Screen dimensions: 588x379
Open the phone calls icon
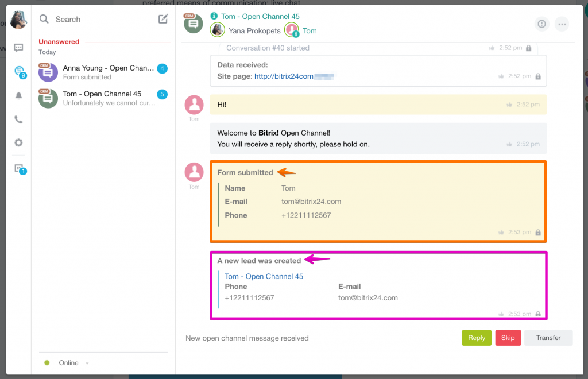tap(18, 119)
